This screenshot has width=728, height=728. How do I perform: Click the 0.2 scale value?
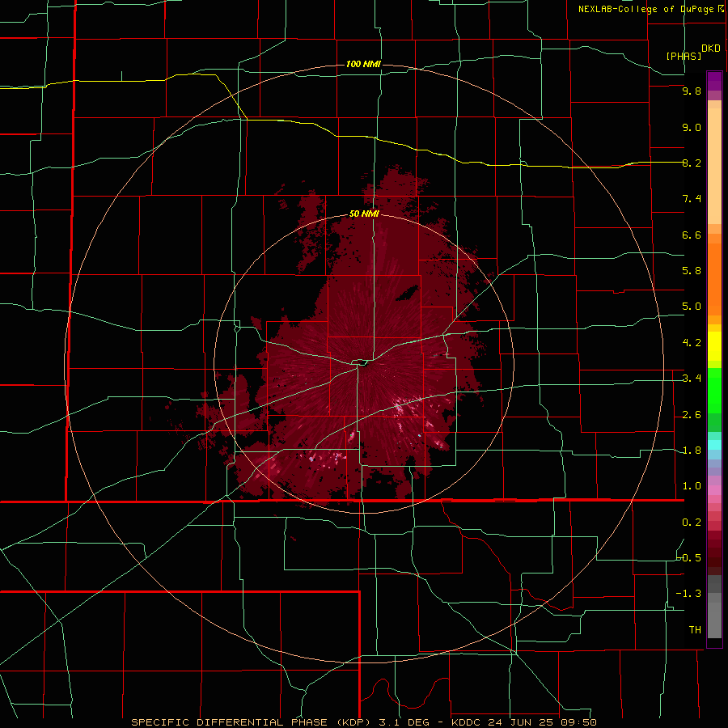pos(692,522)
